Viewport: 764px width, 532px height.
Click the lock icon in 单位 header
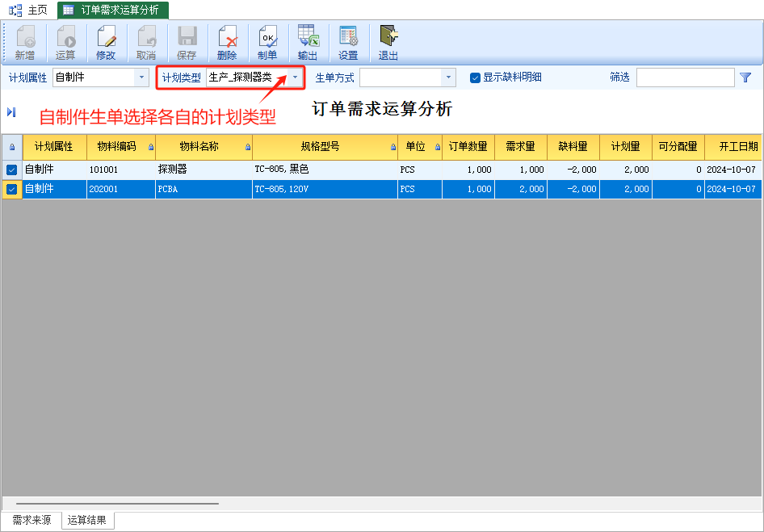[438, 147]
